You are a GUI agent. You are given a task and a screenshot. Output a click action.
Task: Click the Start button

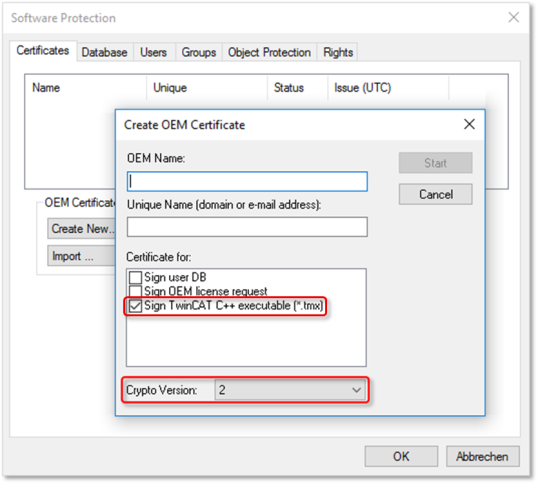click(x=435, y=163)
